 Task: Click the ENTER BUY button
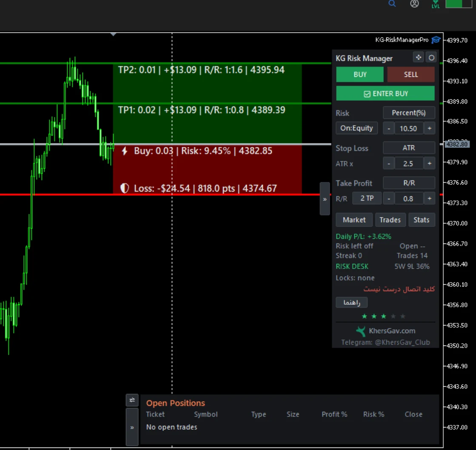(x=385, y=94)
